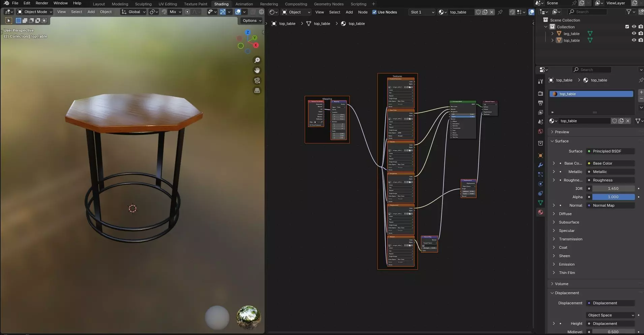Open the Object properties orange square icon

click(x=541, y=156)
